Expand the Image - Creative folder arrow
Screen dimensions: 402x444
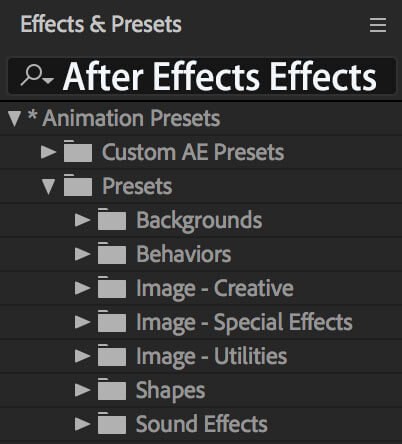click(83, 288)
